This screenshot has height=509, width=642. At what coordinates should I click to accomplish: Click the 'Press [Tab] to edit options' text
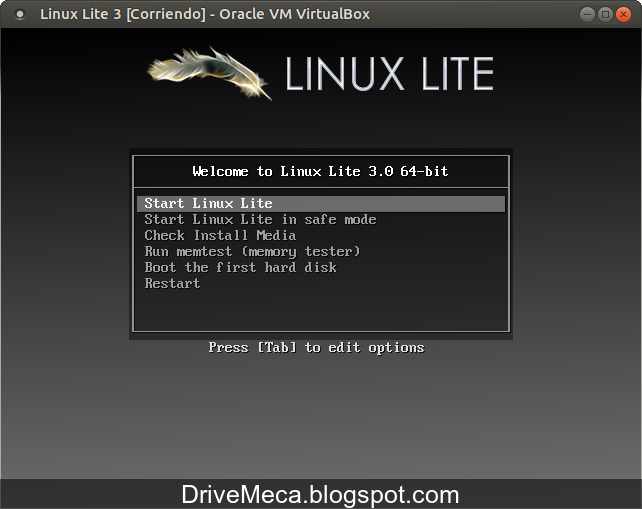tap(316, 348)
